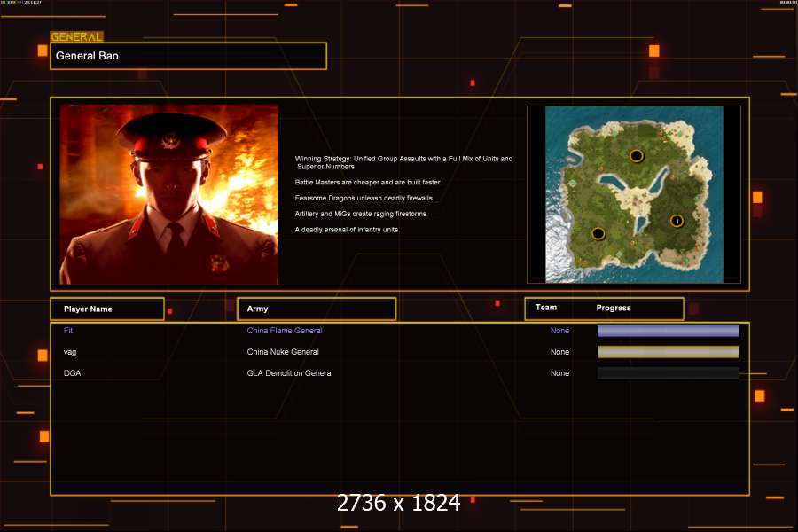
Task: Click Artillery and MiGs firestorms text
Action: [x=362, y=214]
